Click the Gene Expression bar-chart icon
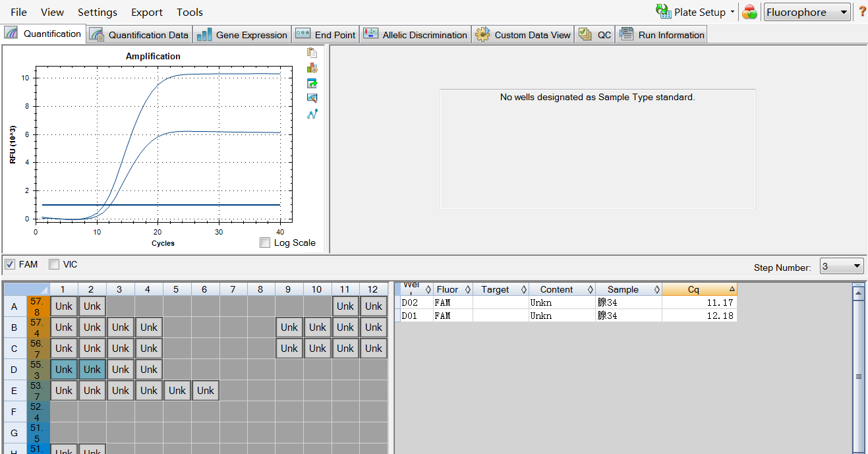The height and width of the screenshot is (454, 868). pos(204,34)
